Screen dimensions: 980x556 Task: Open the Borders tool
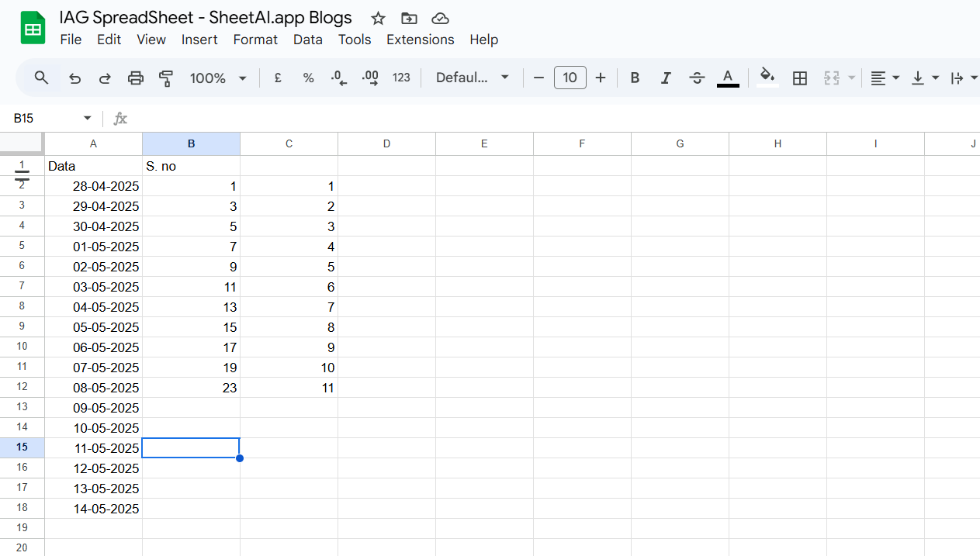coord(800,78)
